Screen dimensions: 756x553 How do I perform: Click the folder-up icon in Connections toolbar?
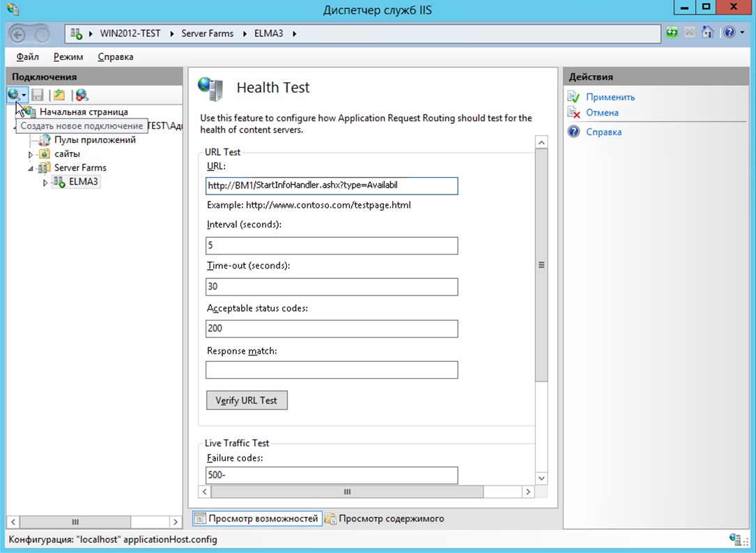pos(59,95)
